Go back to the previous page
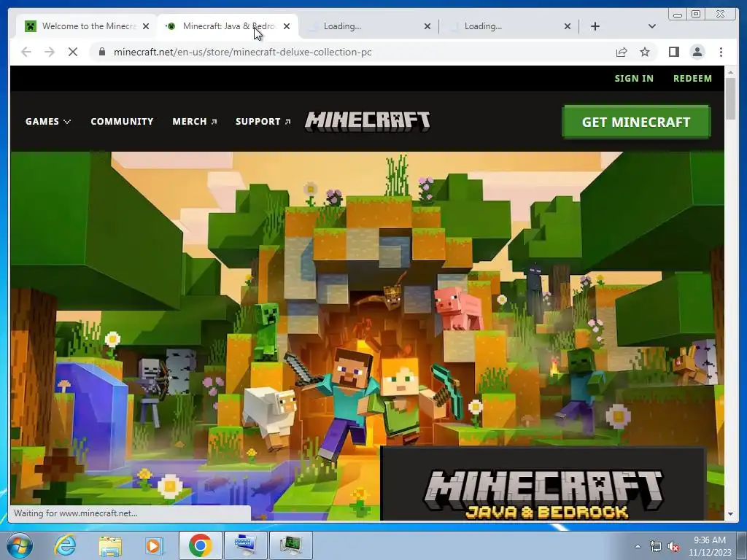 [x=26, y=52]
